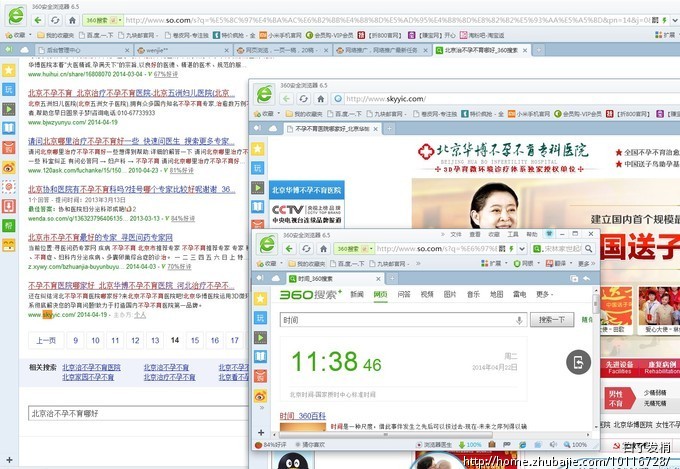Viewport: 680px width, 469px height.
Task: Open the 文件 menu in front window
Action: (456, 234)
